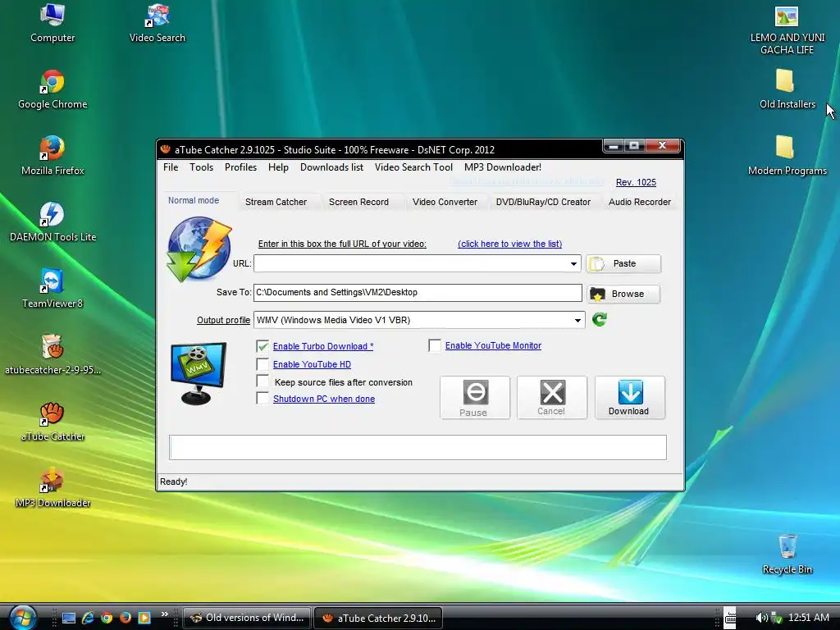Select the Normal mode tab
This screenshot has height=630, width=840.
[x=194, y=200]
